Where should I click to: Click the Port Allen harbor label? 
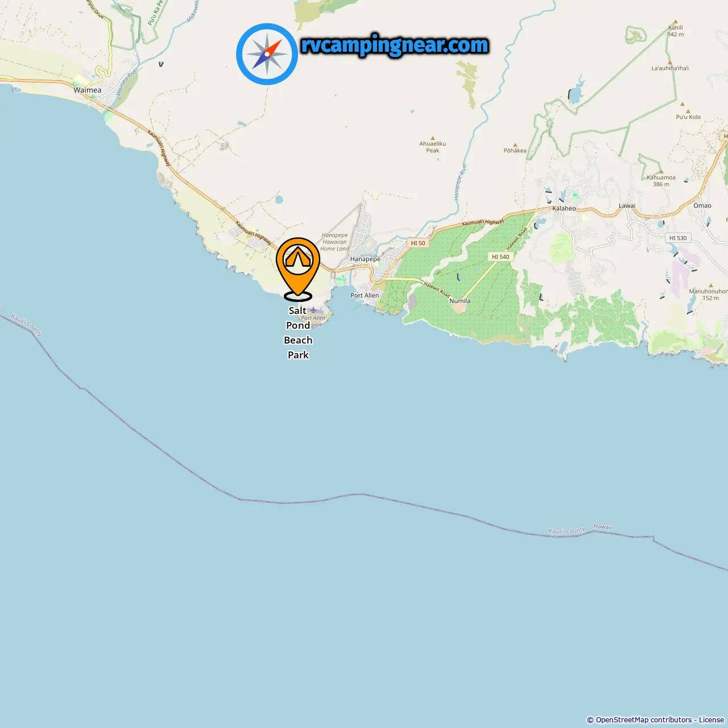[365, 295]
